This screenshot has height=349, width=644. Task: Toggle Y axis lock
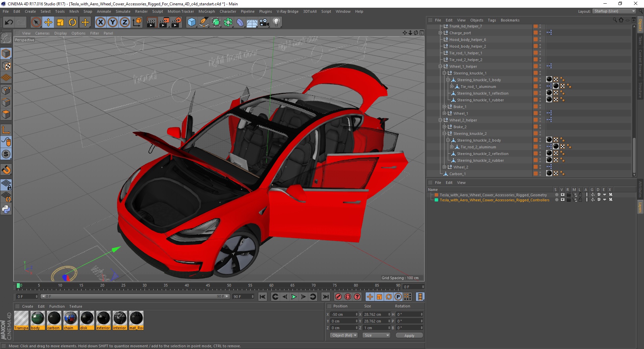(113, 22)
